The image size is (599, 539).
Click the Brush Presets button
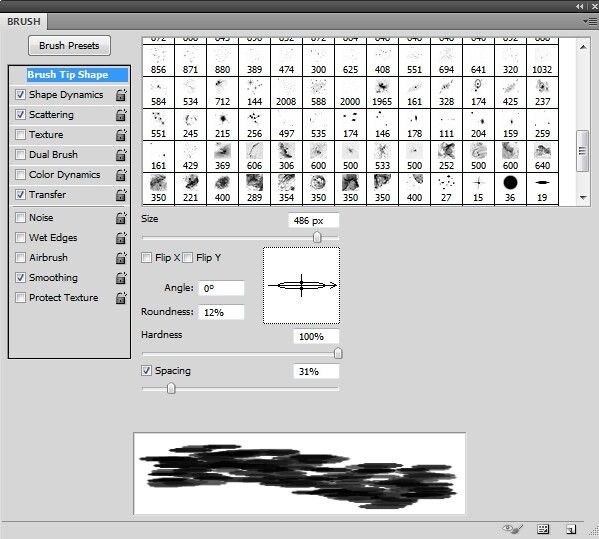70,45
